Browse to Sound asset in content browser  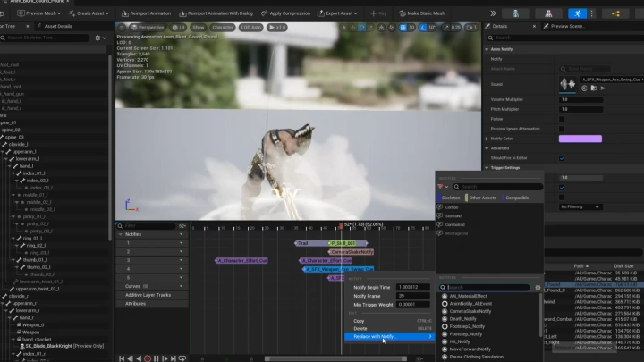[594, 88]
